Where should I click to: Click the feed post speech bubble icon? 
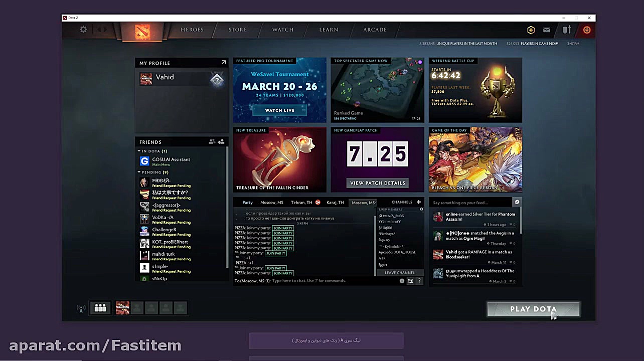(517, 202)
